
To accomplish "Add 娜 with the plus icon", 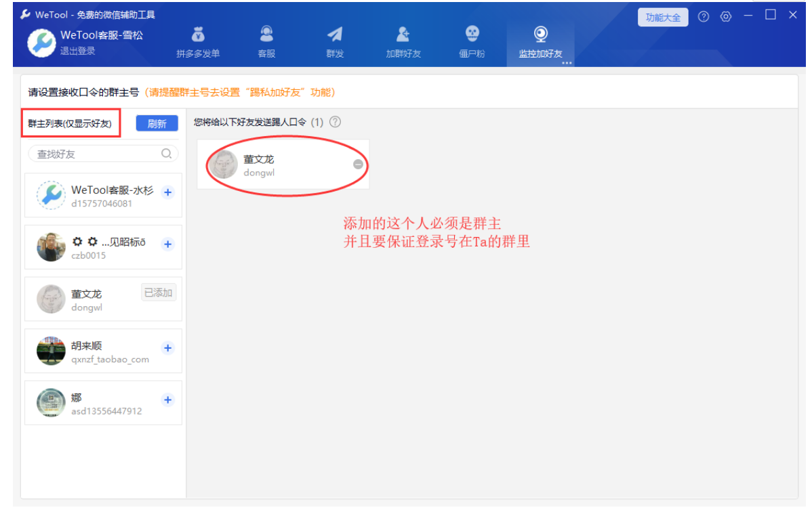I will click(x=168, y=400).
